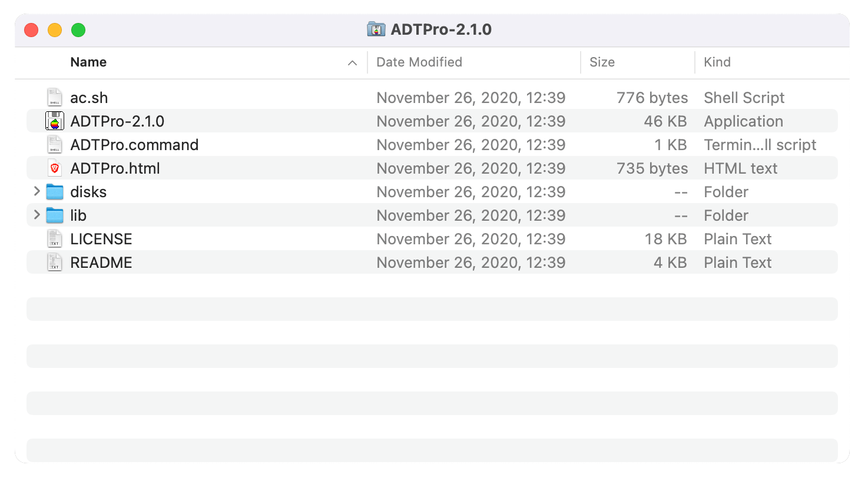This screenshot has width=868, height=488.
Task: Select the ac.sh shell script icon
Action: point(55,97)
